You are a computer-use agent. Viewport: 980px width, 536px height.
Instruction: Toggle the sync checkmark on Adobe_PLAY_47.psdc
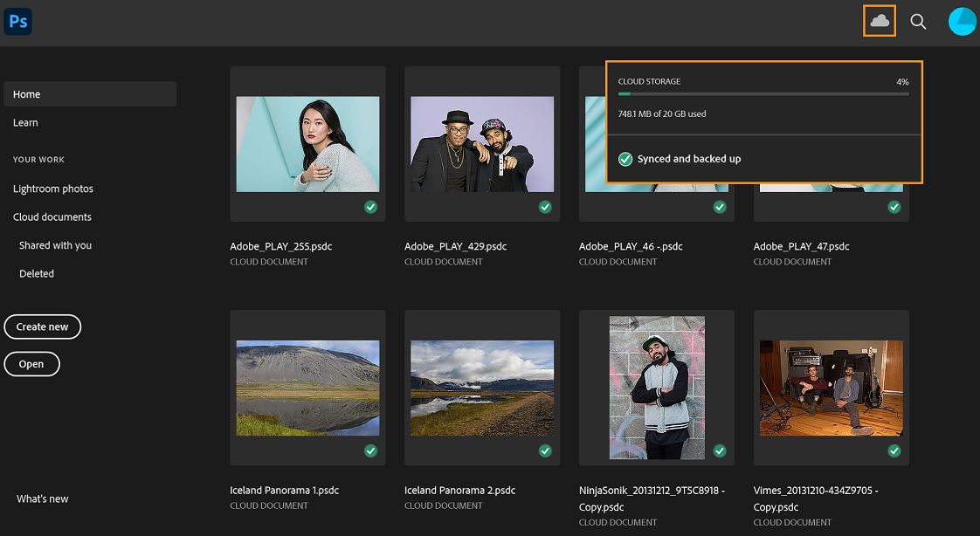pos(894,207)
